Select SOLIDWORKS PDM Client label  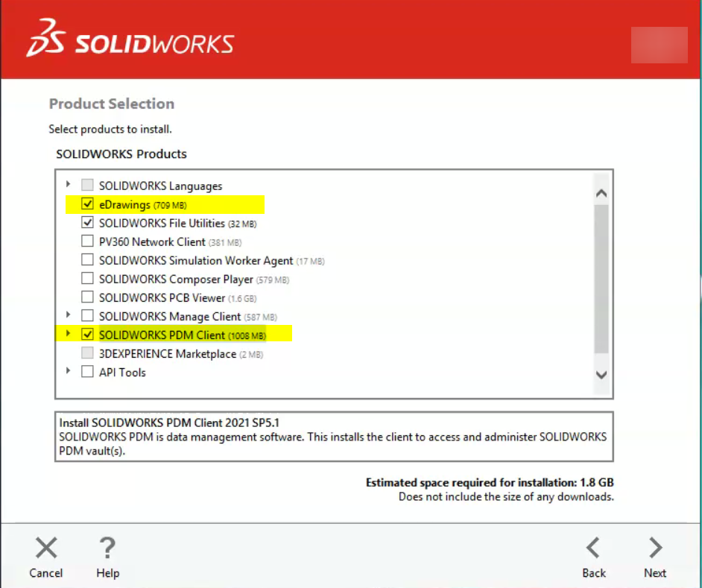pos(183,335)
